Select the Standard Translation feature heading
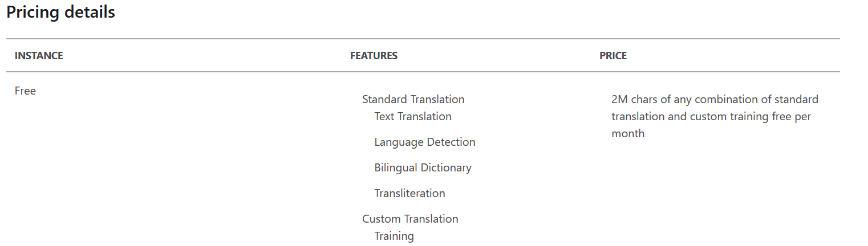Image resolution: width=868 pixels, height=246 pixels. point(413,100)
